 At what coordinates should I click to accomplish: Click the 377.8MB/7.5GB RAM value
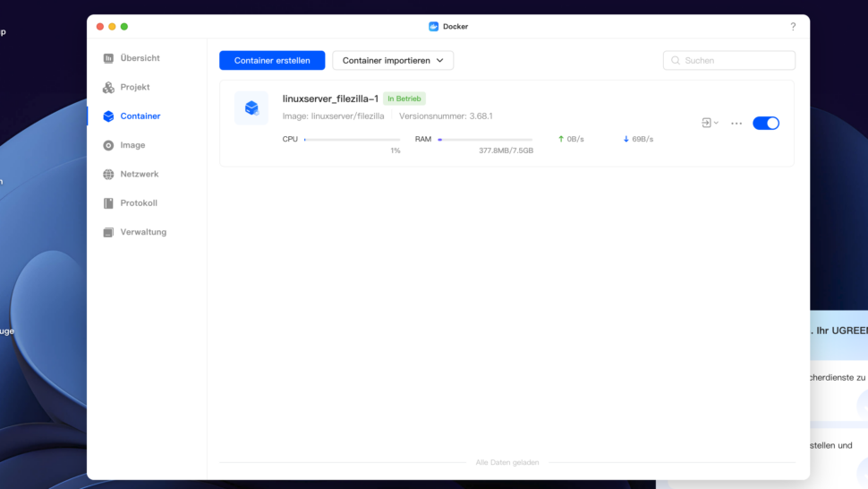[x=506, y=150]
